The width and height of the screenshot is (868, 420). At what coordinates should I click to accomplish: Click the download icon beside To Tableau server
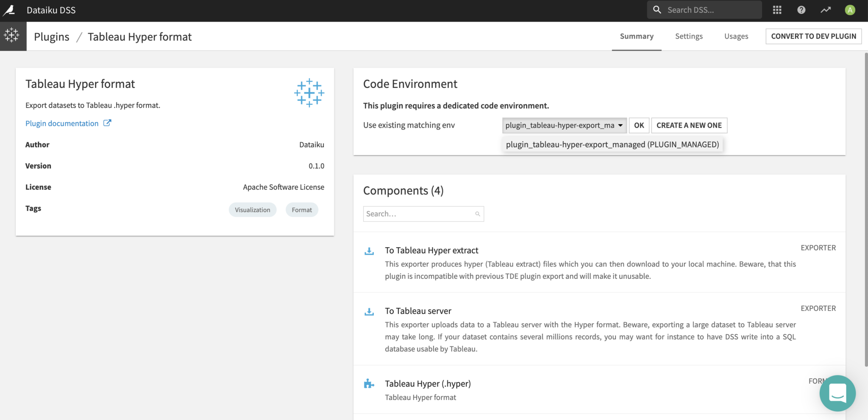click(369, 312)
